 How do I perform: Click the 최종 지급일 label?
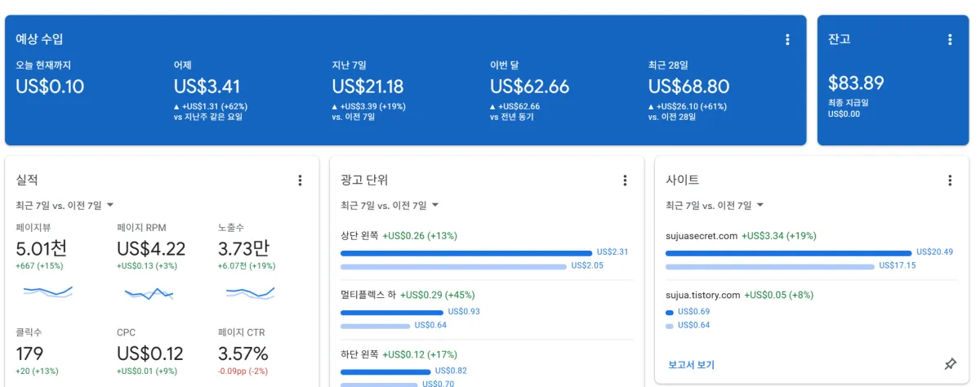point(848,103)
